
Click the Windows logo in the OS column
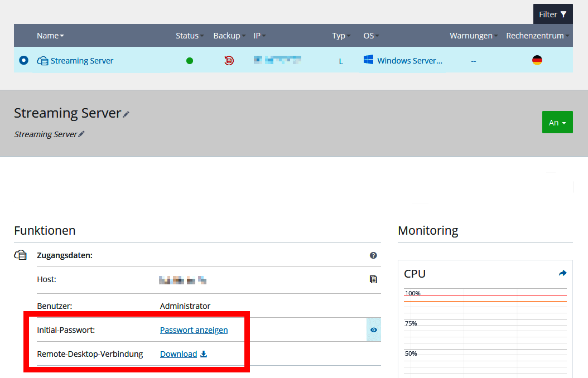pyautogui.click(x=368, y=60)
